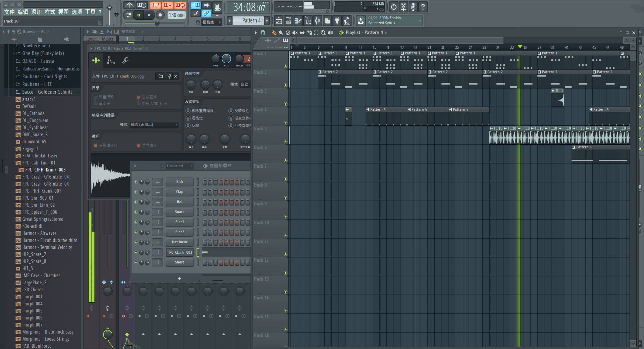This screenshot has width=644, height=349.
Task: Open the 工具 menu
Action: click(x=90, y=12)
